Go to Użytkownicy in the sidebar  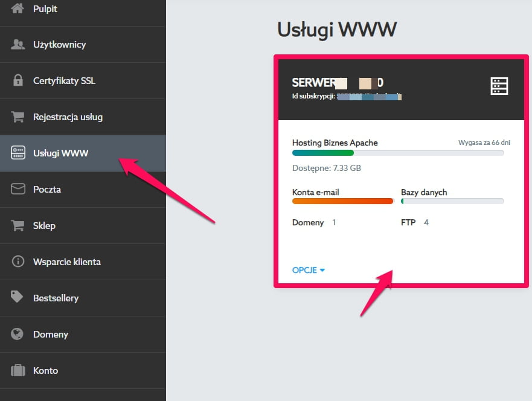pos(83,45)
